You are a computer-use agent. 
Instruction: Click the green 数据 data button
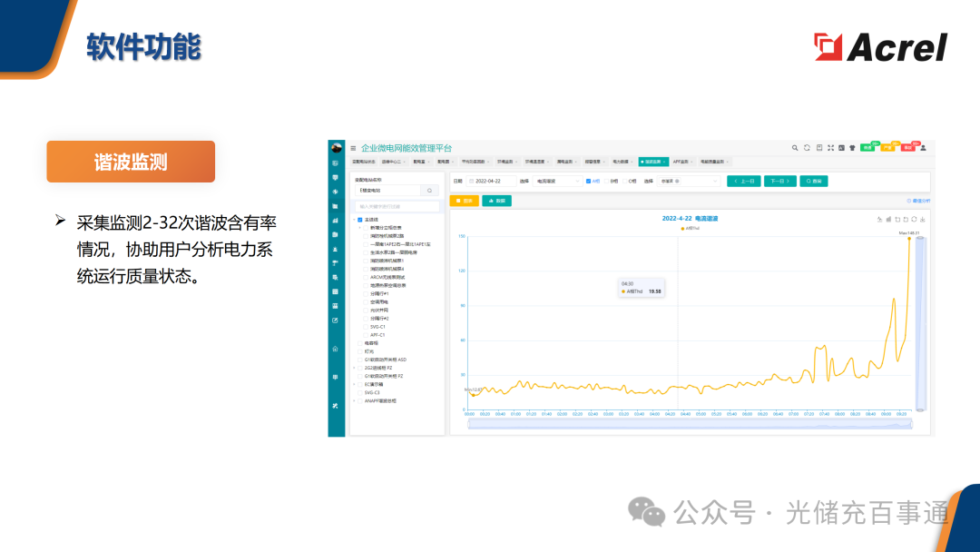pos(497,201)
